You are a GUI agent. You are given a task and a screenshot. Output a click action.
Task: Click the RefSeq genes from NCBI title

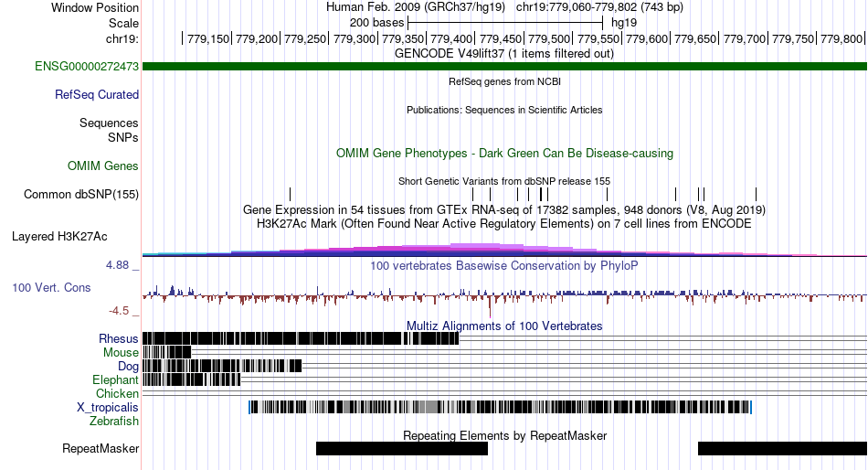(x=504, y=81)
